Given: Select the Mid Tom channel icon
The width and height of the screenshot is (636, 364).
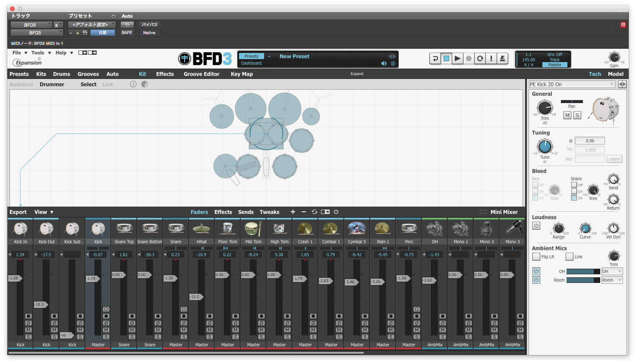Looking at the screenshot, I should click(253, 229).
